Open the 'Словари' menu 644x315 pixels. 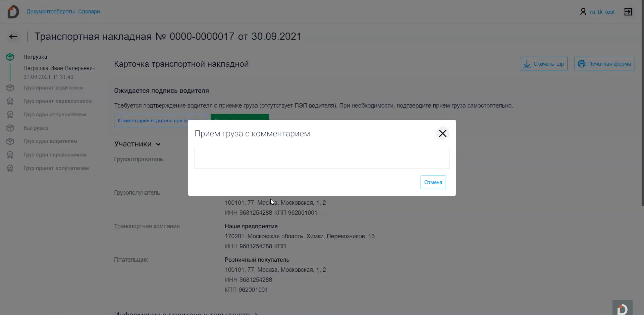pyautogui.click(x=89, y=12)
